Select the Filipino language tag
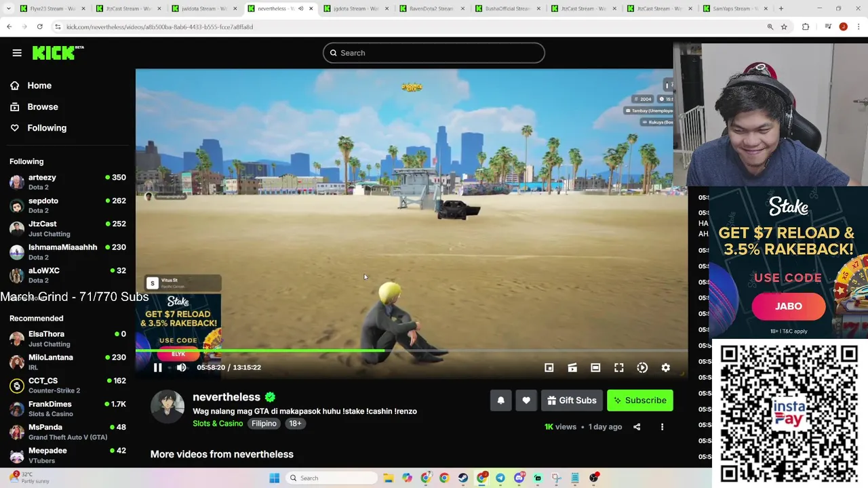This screenshot has height=488, width=868. [x=264, y=424]
